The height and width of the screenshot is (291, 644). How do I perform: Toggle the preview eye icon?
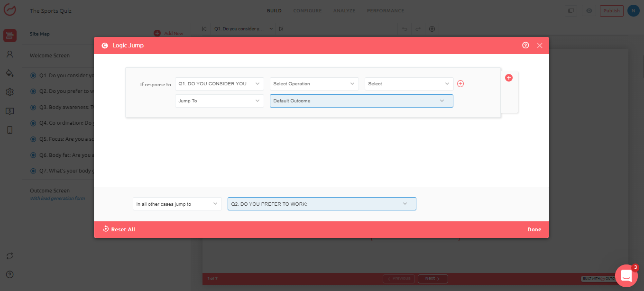[x=589, y=11]
